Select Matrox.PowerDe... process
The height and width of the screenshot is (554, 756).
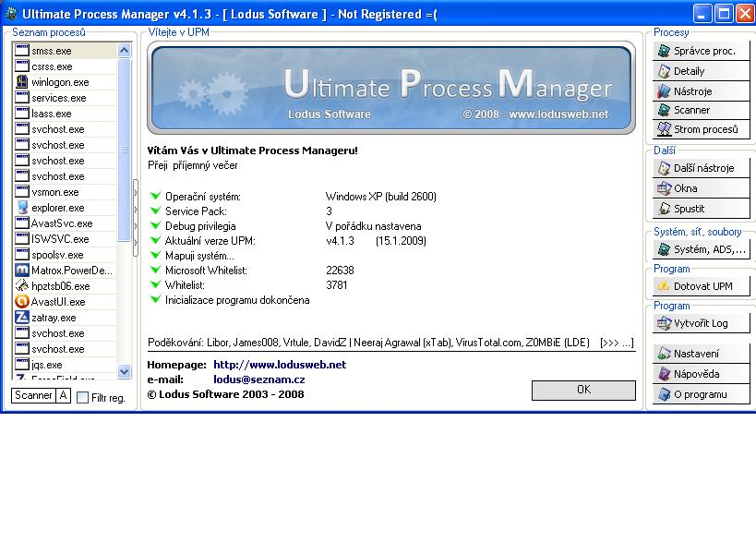click(x=66, y=271)
